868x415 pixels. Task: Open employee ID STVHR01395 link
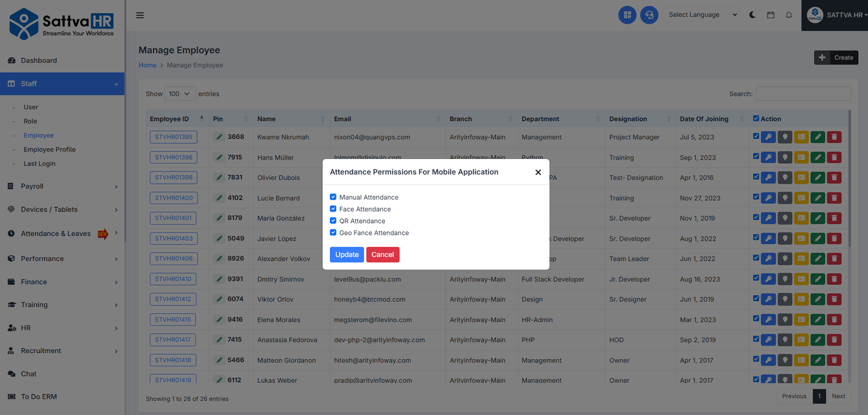[x=174, y=137]
